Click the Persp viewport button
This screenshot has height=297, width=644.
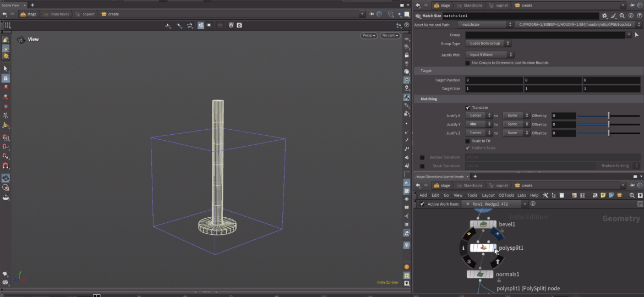click(x=368, y=36)
